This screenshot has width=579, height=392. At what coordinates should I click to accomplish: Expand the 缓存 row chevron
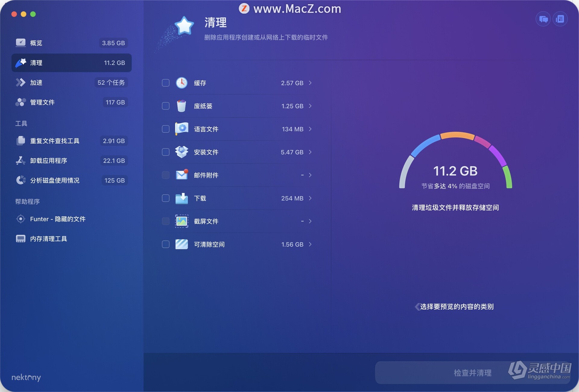[310, 83]
